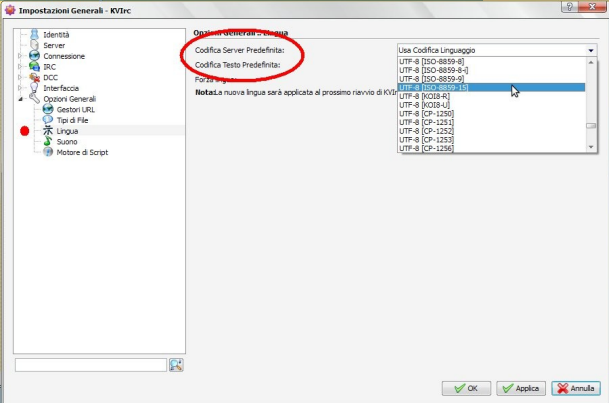Expand the Interfaccia tree node
This screenshot has height=403, width=609.
click(x=20, y=88)
